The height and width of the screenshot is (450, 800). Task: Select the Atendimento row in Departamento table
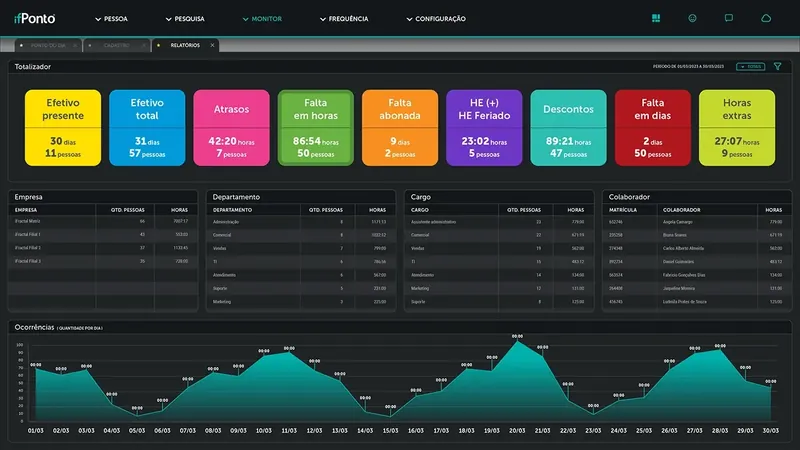point(301,275)
